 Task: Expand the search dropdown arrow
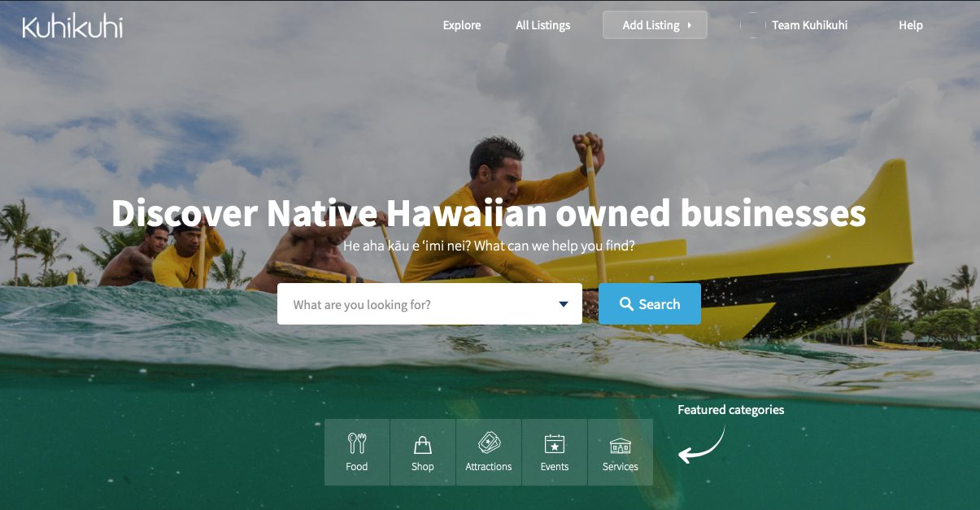(564, 304)
